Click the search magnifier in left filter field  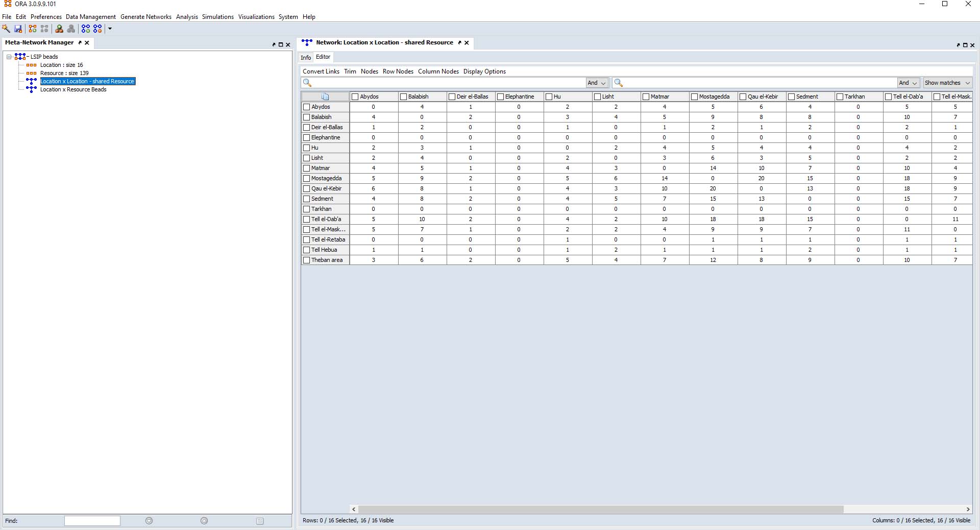pyautogui.click(x=307, y=83)
